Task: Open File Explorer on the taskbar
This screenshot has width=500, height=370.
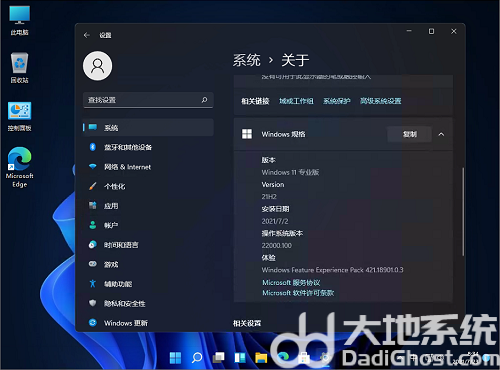Action: coord(261,358)
